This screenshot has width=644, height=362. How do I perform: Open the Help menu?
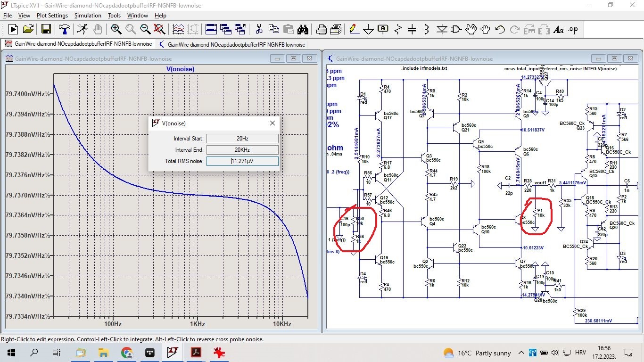point(160,16)
